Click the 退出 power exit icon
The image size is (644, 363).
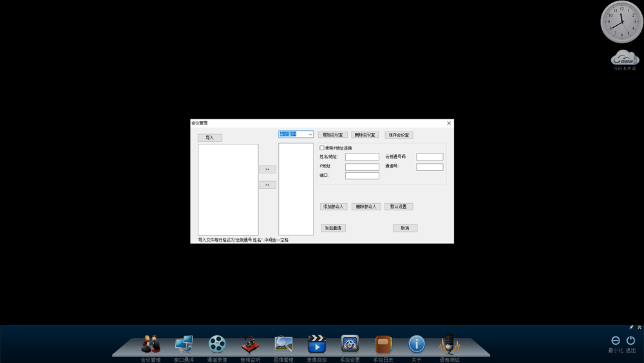click(x=631, y=340)
